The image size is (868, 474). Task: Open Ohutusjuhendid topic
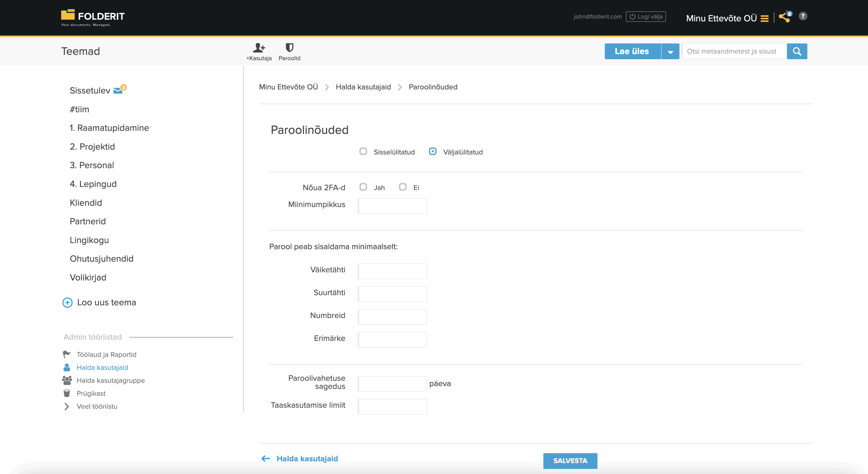click(x=102, y=259)
